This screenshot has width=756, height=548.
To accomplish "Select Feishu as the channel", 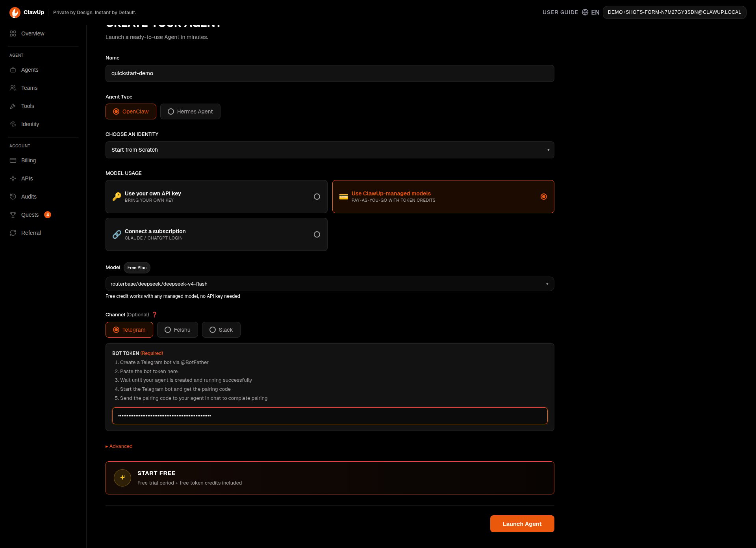I will (x=178, y=330).
